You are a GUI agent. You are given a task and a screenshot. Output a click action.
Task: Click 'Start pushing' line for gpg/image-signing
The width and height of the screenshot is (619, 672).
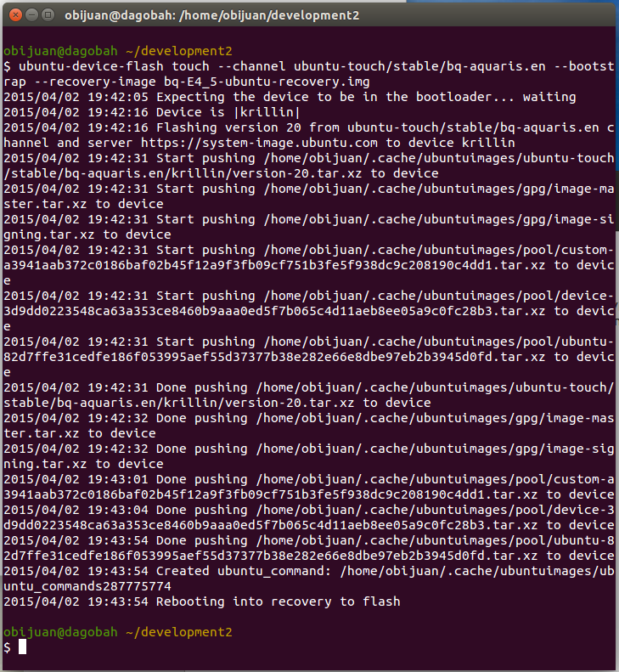click(309, 219)
